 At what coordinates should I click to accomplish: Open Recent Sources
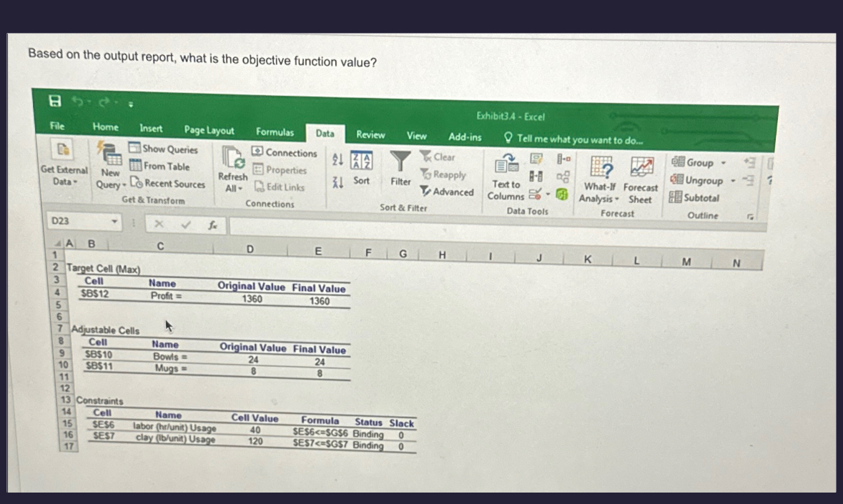tap(168, 183)
